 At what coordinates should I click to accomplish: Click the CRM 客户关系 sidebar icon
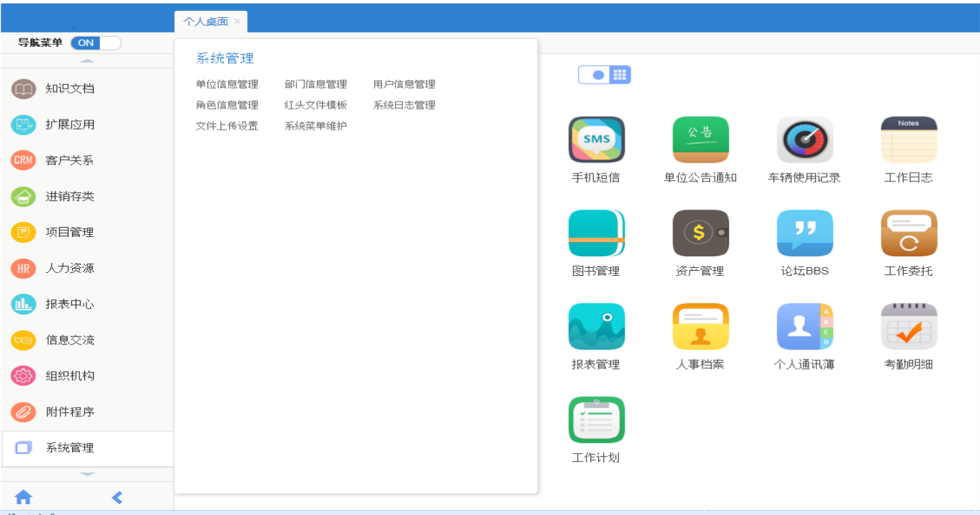(24, 161)
